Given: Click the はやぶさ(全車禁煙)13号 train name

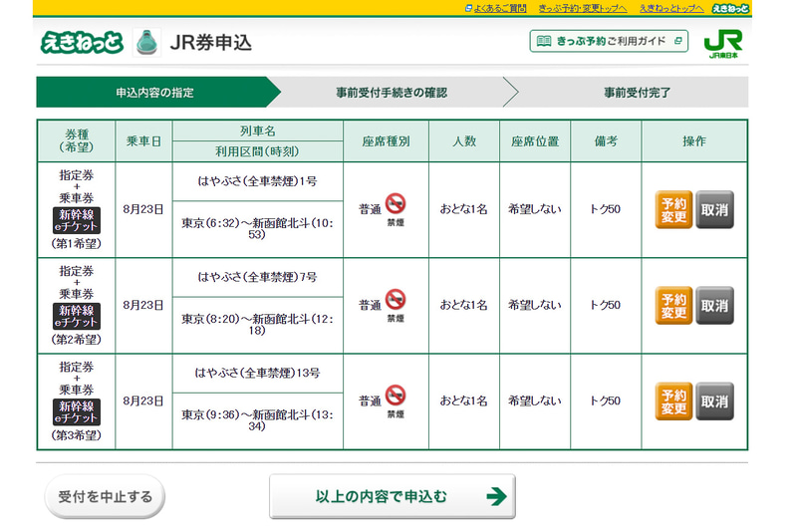Looking at the screenshot, I should pos(258,373).
